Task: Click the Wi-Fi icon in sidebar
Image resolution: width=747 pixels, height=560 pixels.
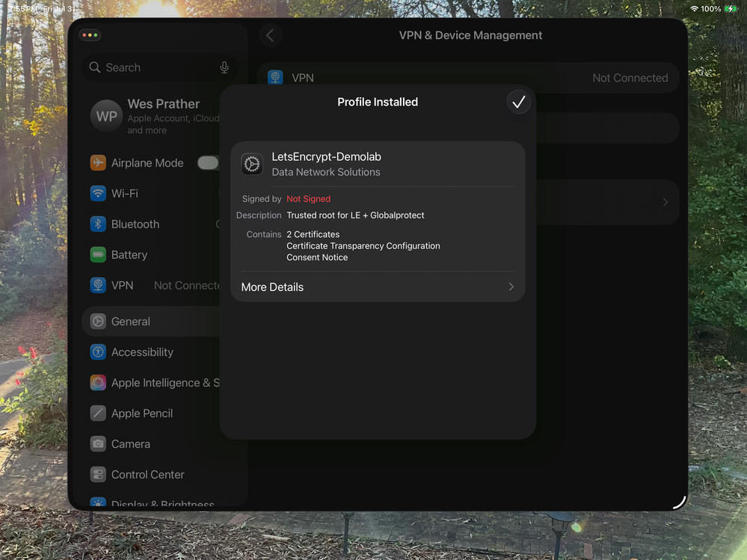Action: point(98,194)
